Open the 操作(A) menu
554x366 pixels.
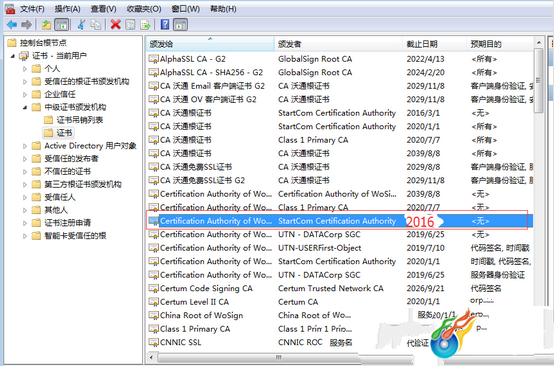click(67, 9)
